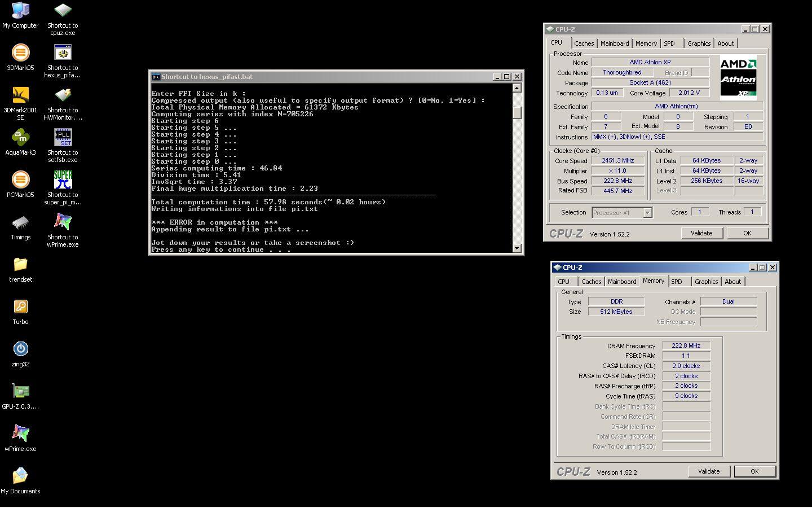The height and width of the screenshot is (508, 812).
Task: Click the Core Voltage 2.012 V field
Action: pyautogui.click(x=689, y=93)
